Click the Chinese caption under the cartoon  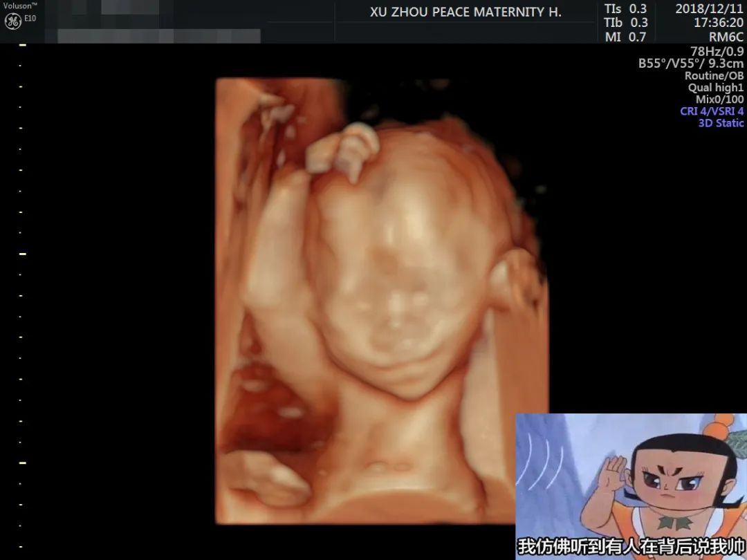coord(631,547)
